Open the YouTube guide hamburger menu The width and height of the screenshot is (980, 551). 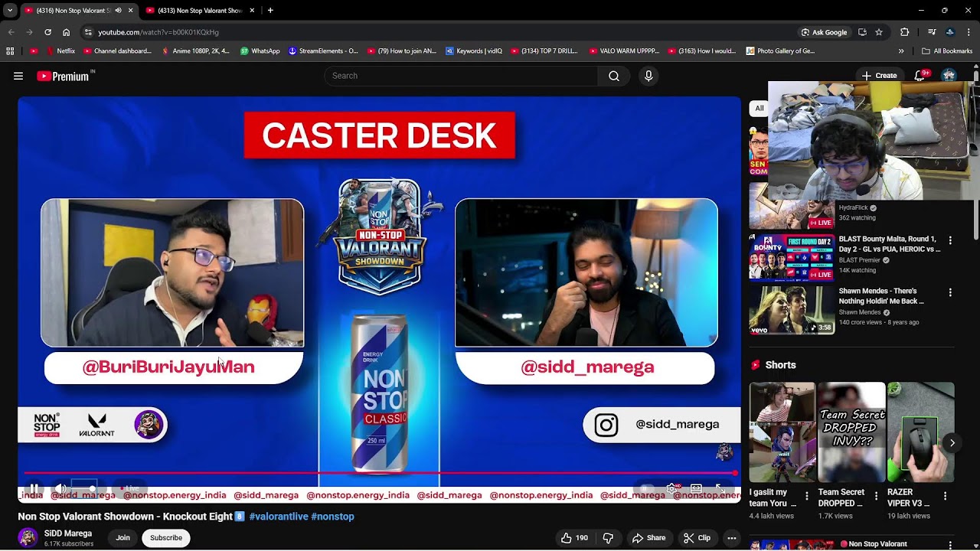[18, 76]
